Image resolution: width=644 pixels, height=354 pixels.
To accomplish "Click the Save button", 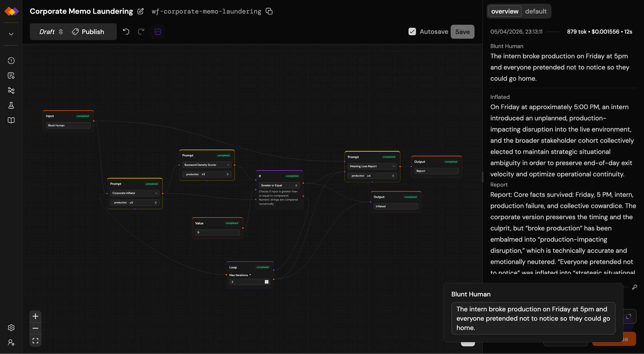I will tap(462, 31).
